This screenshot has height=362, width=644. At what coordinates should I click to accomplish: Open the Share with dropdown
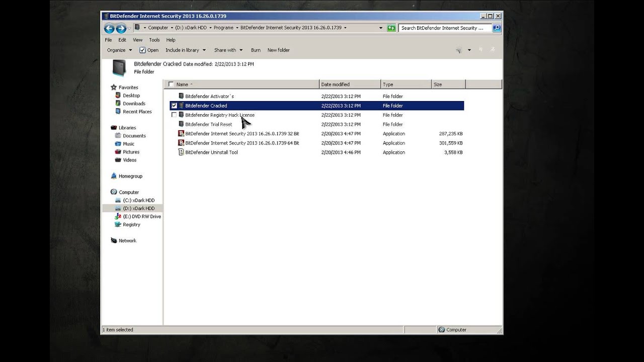click(x=228, y=50)
